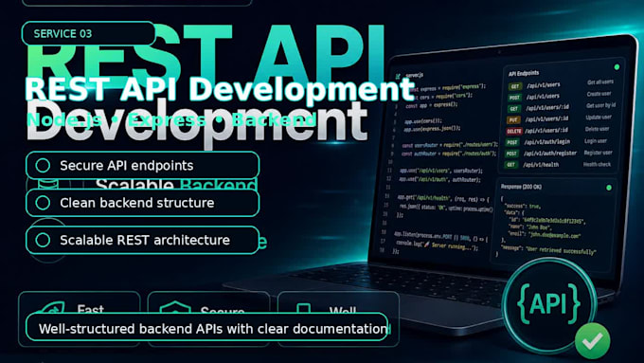Click the POST badge on Create user row

(514, 98)
